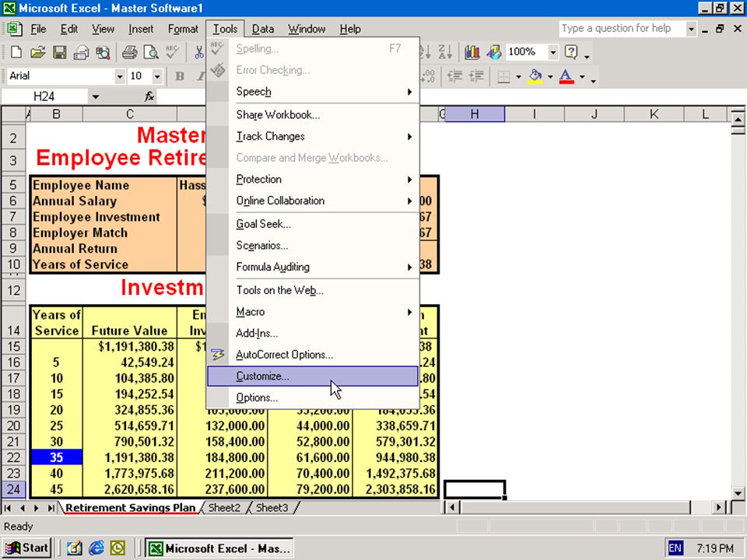Select Goal Seek... menu entry
The height and width of the screenshot is (560, 747).
[x=313, y=224]
